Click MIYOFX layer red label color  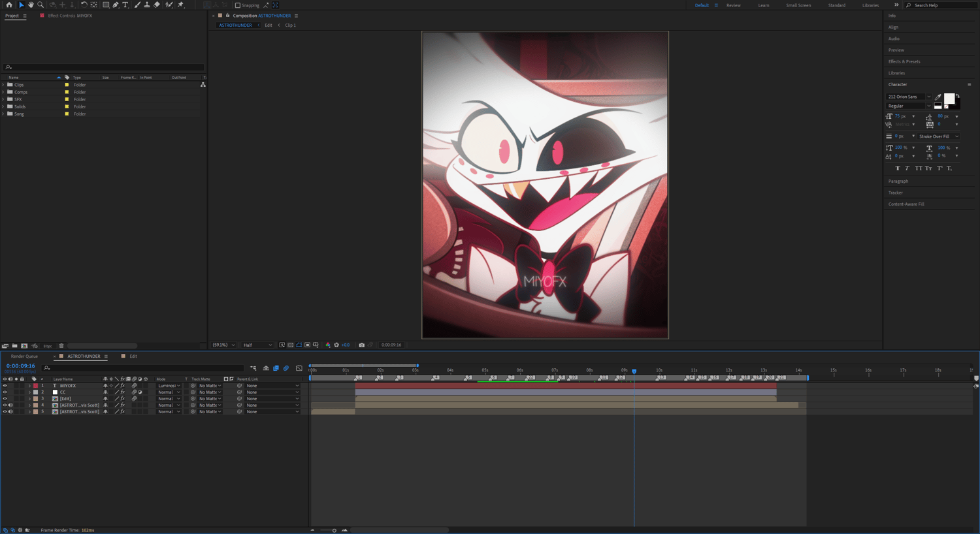click(x=35, y=386)
